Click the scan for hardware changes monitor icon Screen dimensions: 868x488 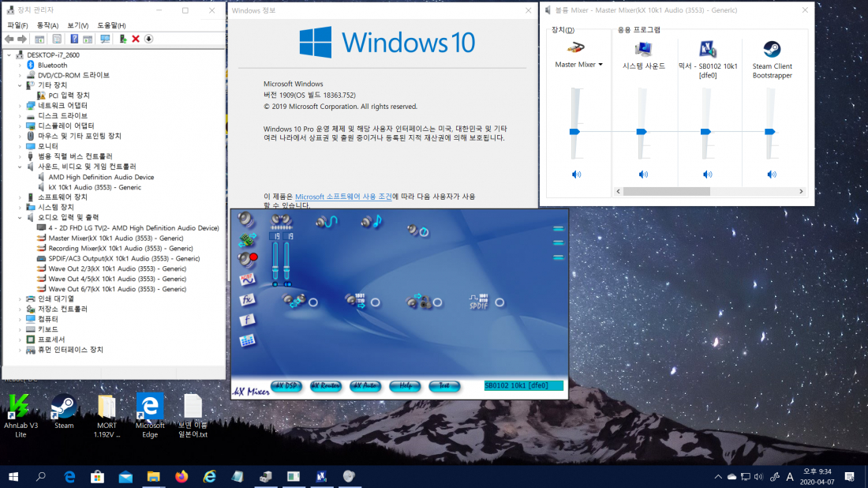(104, 39)
